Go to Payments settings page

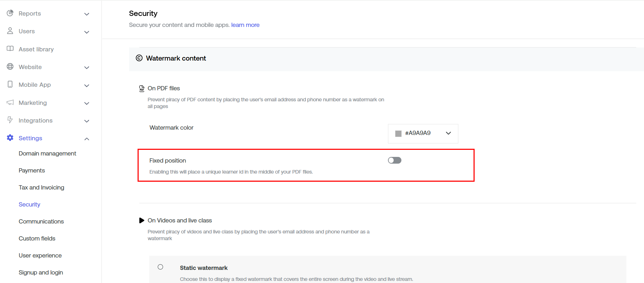coord(32,170)
